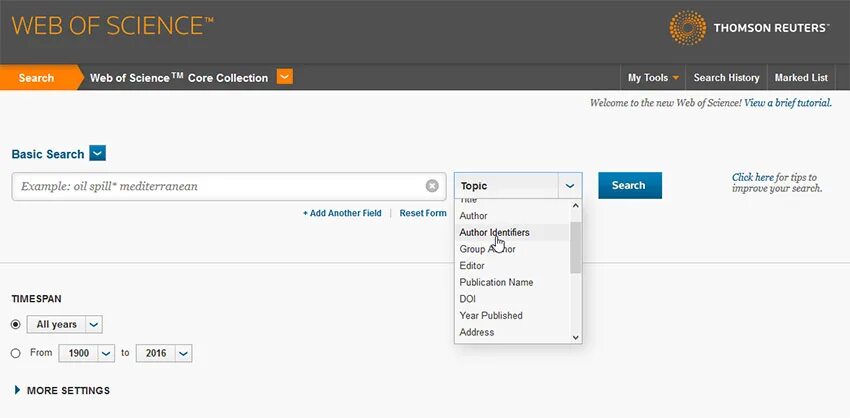The image size is (850, 418).
Task: Choose DOI from the field list
Action: coord(512,299)
